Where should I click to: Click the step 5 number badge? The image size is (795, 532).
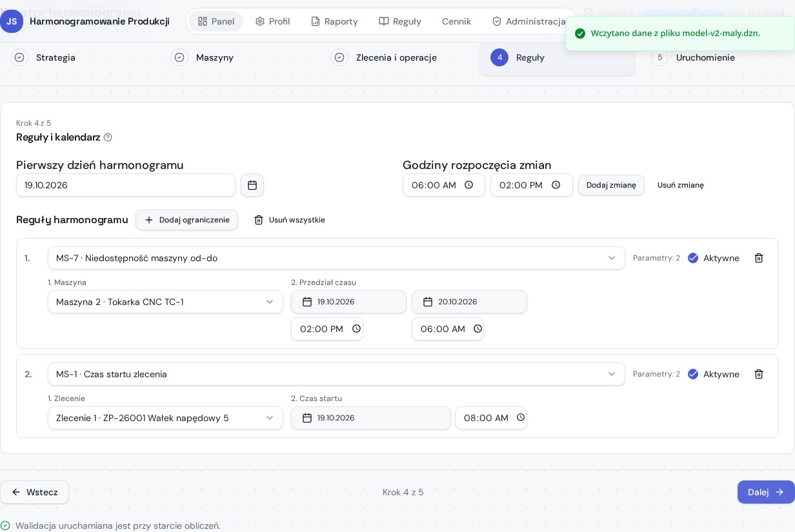pyautogui.click(x=659, y=57)
